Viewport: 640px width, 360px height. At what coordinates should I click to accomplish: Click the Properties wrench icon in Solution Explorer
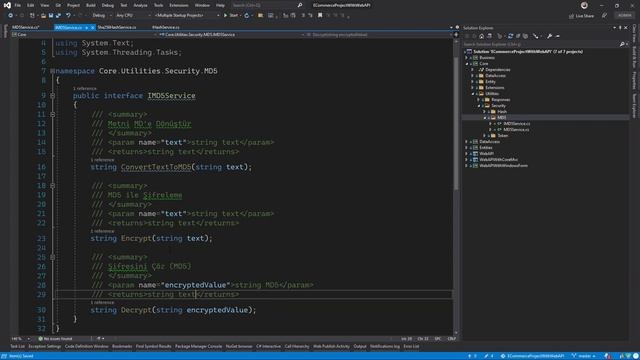tap(549, 36)
